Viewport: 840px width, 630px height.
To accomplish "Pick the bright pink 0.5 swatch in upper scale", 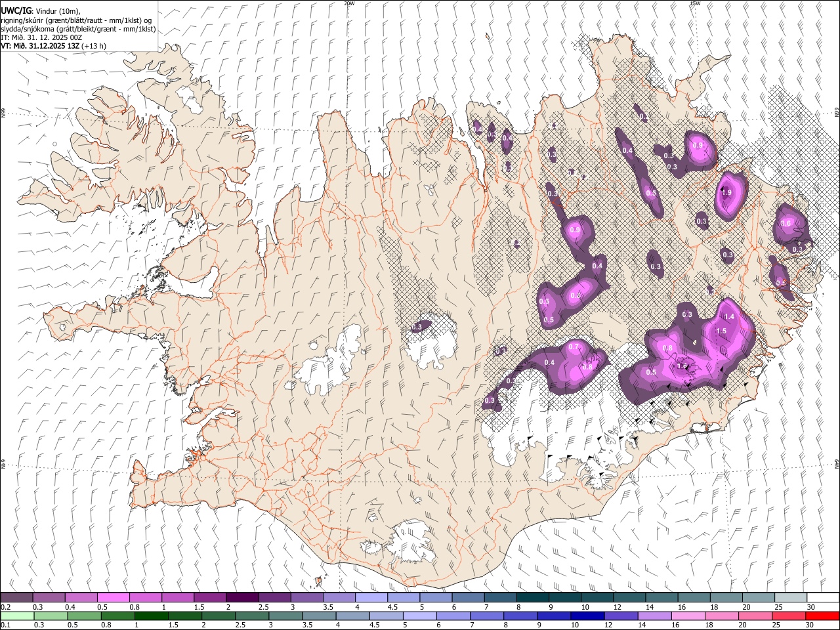I will click(x=113, y=598).
